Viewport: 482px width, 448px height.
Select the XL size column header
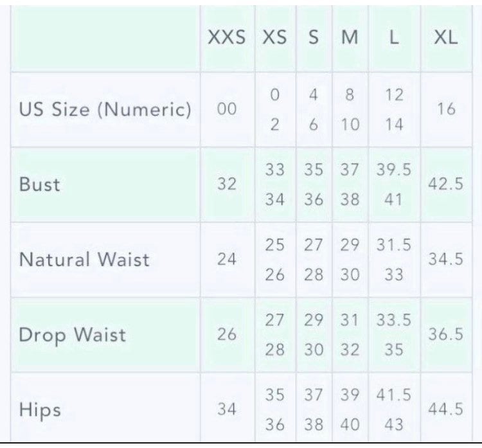(x=445, y=38)
